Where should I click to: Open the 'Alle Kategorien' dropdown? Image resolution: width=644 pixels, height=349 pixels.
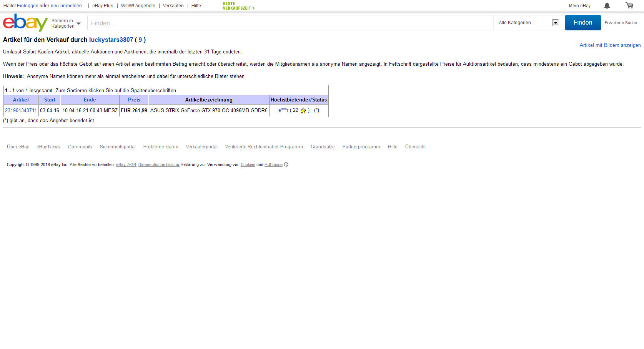tap(528, 23)
